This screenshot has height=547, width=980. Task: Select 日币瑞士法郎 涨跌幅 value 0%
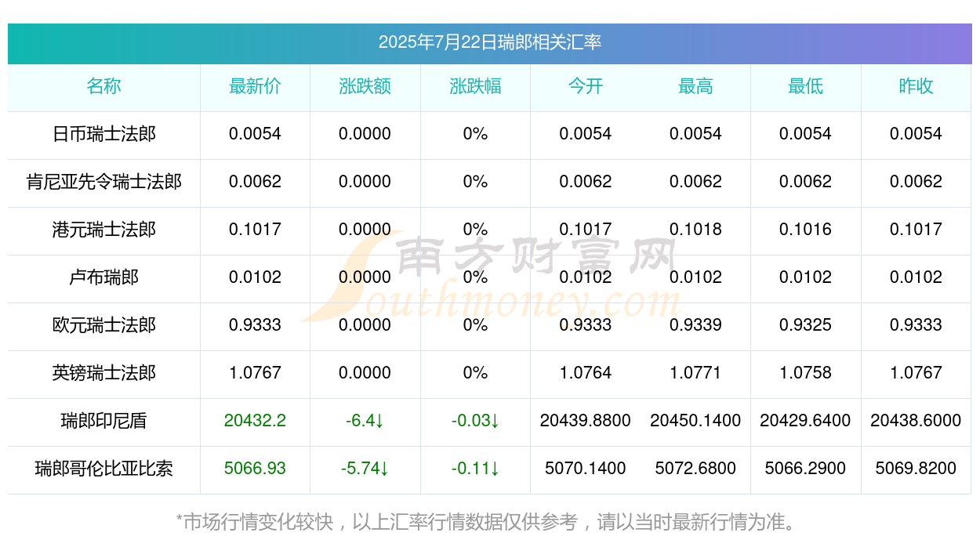(475, 134)
